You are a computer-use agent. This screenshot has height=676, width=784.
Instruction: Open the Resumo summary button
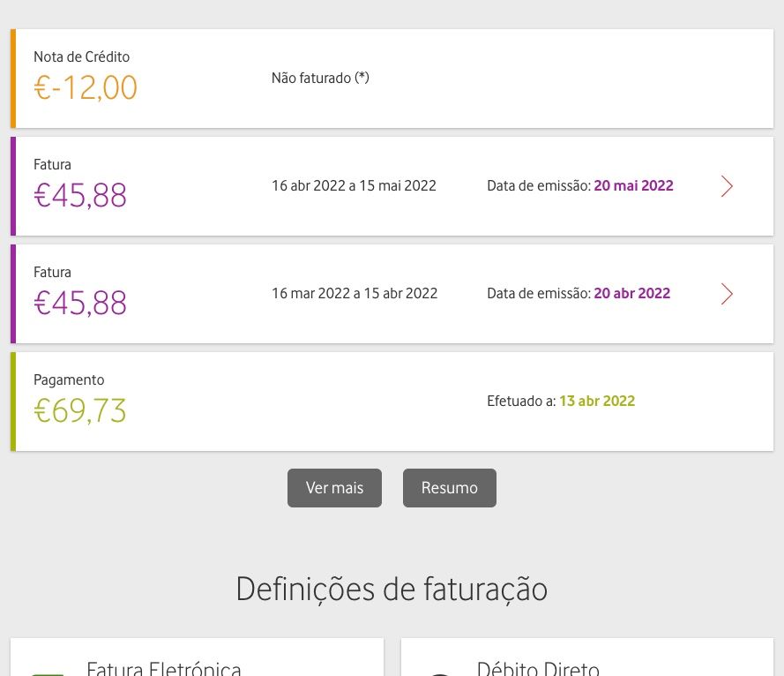pos(449,488)
